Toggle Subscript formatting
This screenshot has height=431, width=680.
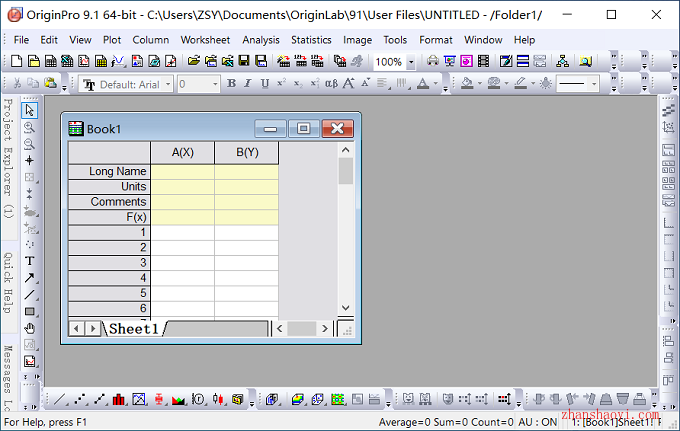click(298, 83)
